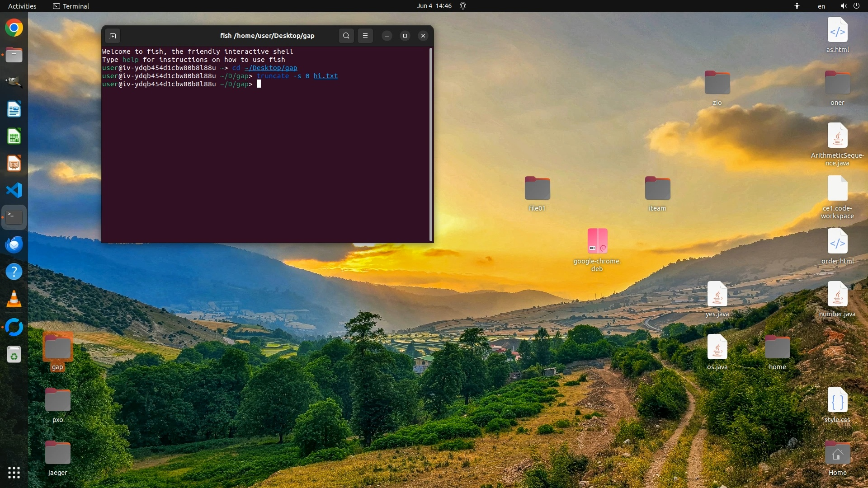Image resolution: width=868 pixels, height=488 pixels.
Task: Click the hi.txt link in terminal
Action: point(325,76)
